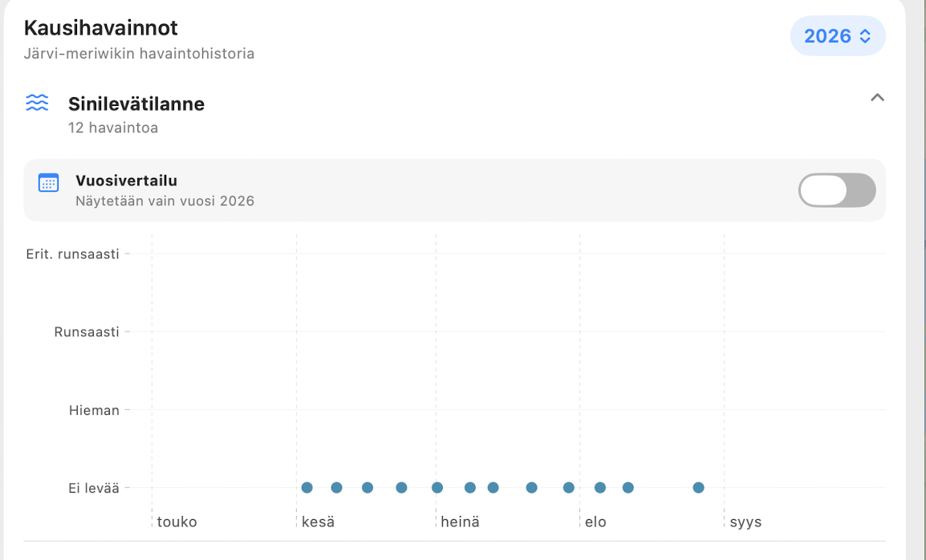Click the observation dot at heinä gridline
The width and height of the screenshot is (926, 560).
(x=437, y=487)
